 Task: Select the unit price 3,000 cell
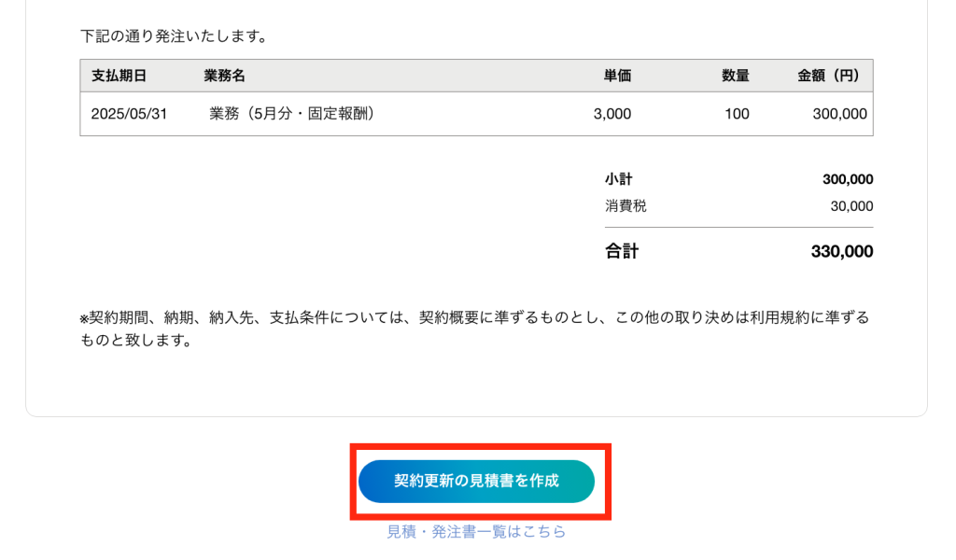click(612, 114)
